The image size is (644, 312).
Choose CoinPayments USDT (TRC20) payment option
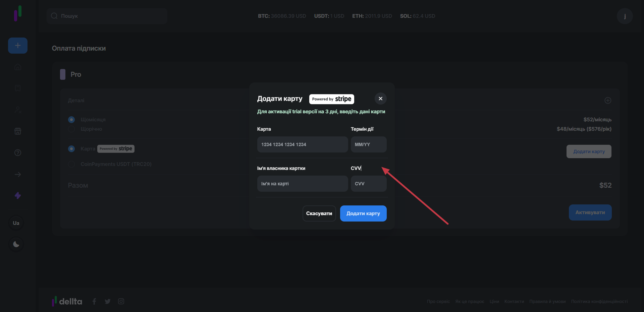[71, 164]
